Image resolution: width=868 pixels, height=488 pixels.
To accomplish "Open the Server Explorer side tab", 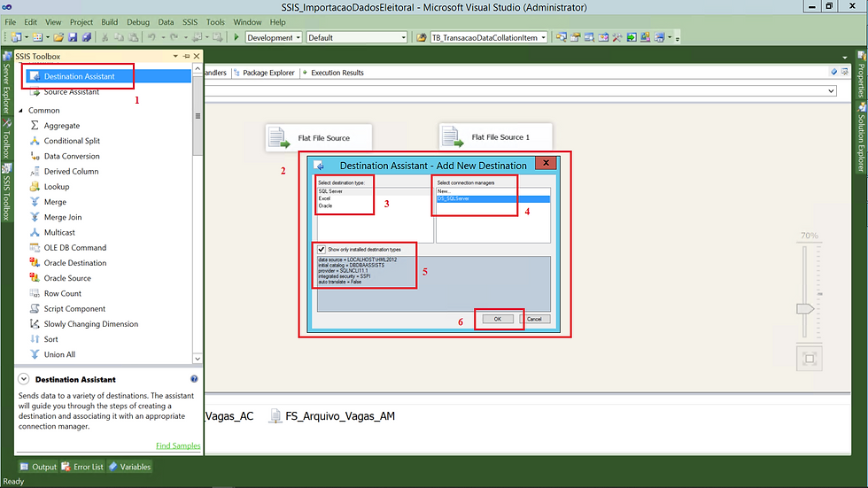I will [7, 83].
